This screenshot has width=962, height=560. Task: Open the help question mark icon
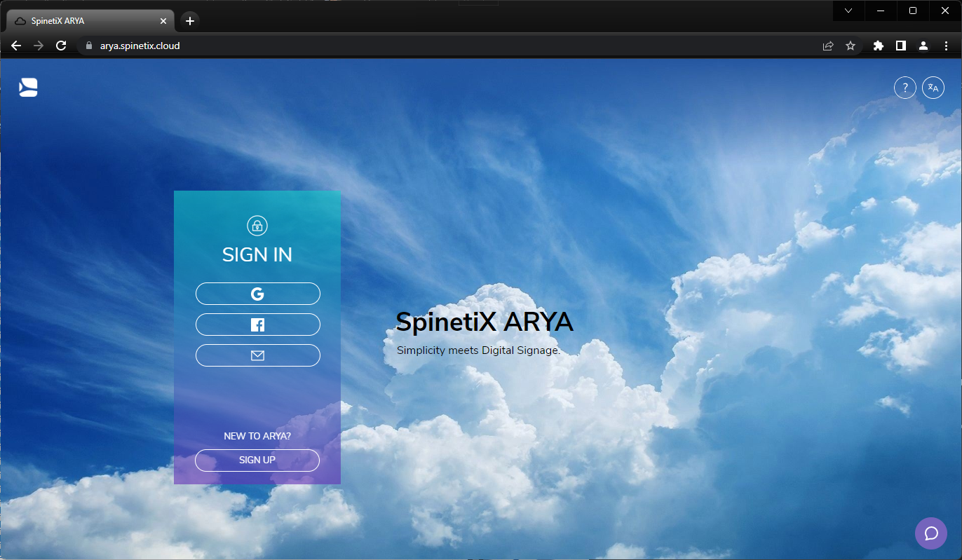[905, 88]
